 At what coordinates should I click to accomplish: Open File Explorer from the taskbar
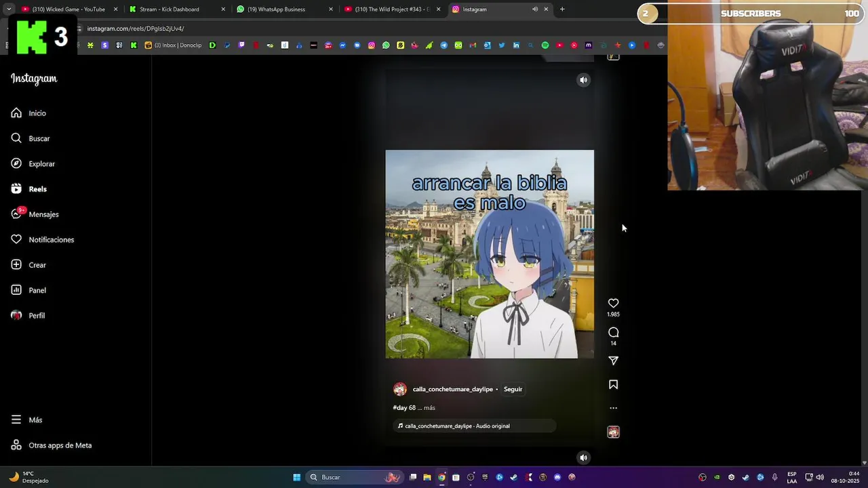pyautogui.click(x=427, y=477)
